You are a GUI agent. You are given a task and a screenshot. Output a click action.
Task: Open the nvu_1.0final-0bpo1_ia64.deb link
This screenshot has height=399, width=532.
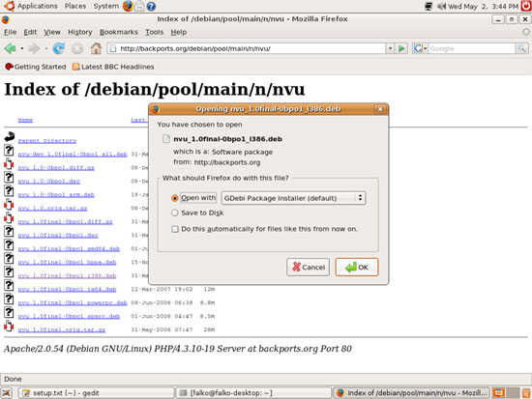tap(67, 289)
